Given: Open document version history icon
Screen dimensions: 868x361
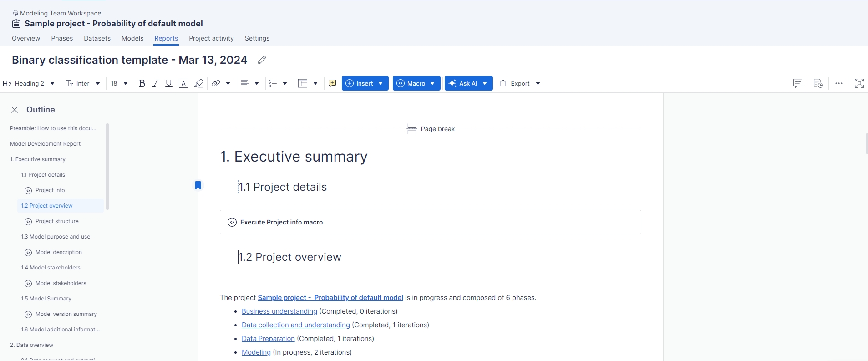Looking at the screenshot, I should [x=818, y=83].
